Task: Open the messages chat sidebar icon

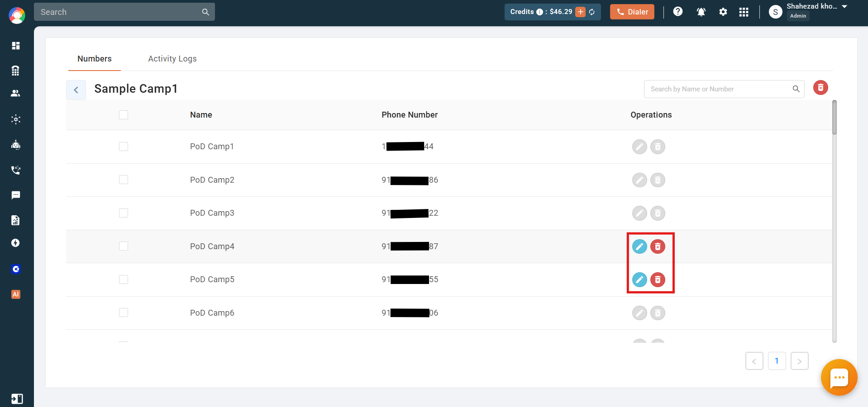Action: pos(16,195)
